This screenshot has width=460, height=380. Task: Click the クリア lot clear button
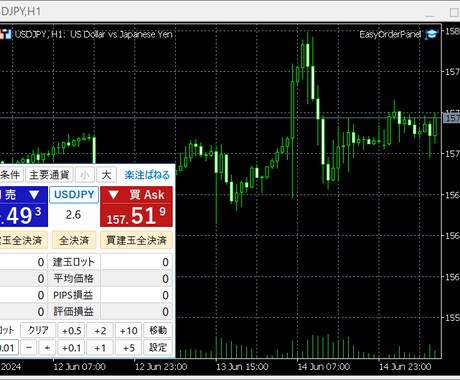[38, 330]
